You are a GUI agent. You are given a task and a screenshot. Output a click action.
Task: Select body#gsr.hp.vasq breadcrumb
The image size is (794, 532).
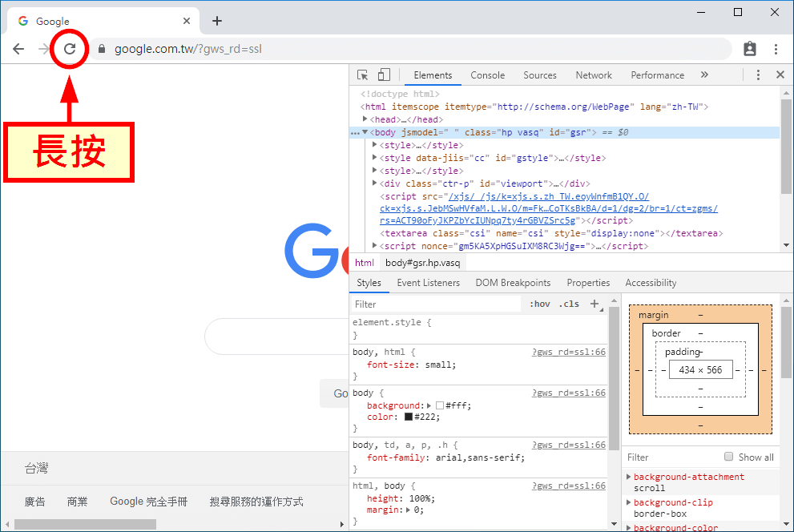(x=423, y=263)
